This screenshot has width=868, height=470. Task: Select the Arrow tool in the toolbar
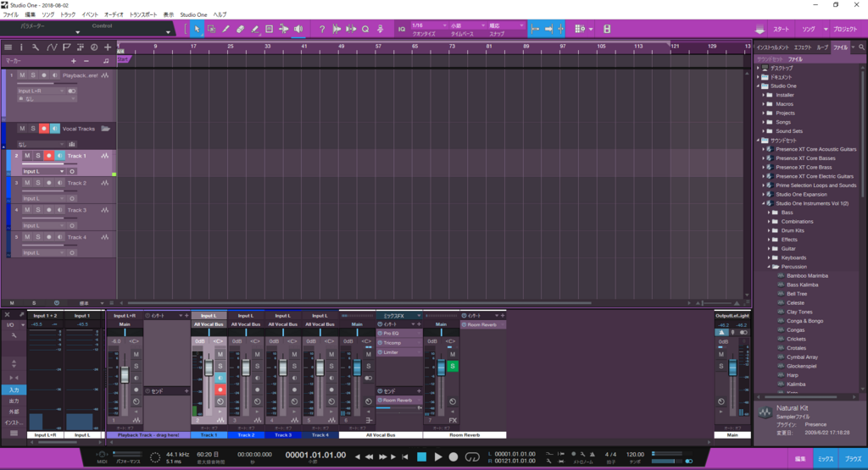(197, 29)
